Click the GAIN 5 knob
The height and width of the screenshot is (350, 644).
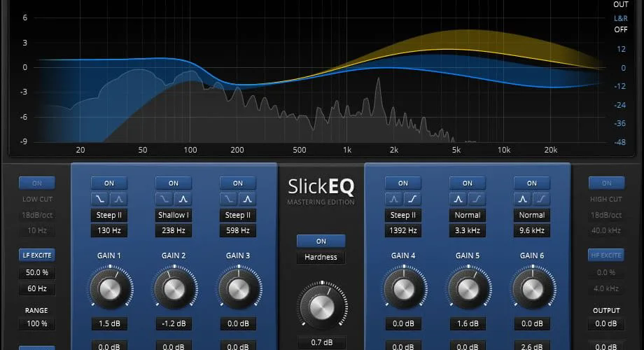coord(468,289)
